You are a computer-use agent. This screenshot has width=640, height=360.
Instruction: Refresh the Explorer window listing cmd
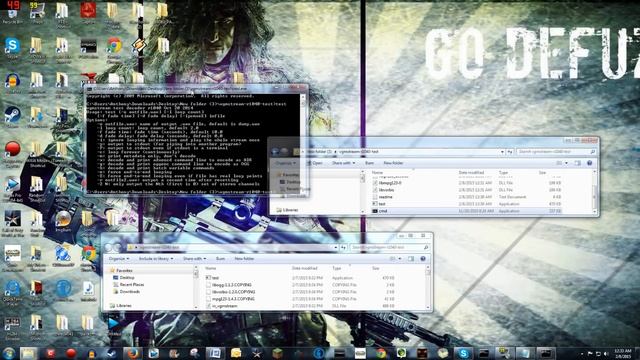click(510, 152)
